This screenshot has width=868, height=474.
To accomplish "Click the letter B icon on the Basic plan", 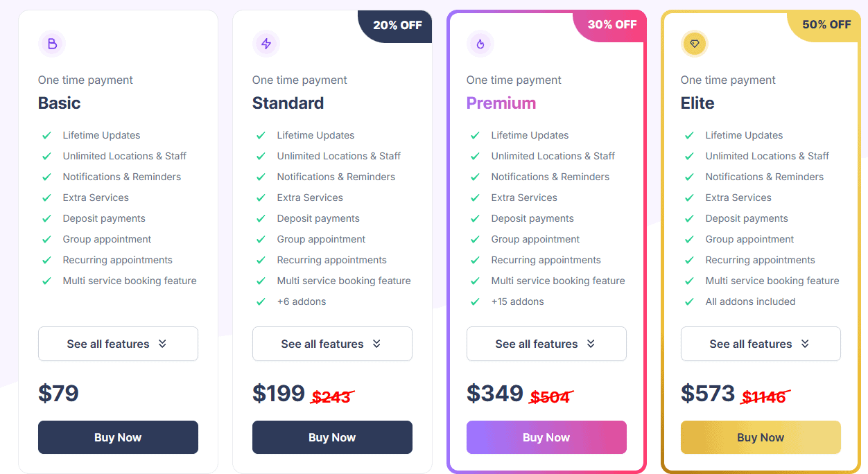I will tap(52, 43).
